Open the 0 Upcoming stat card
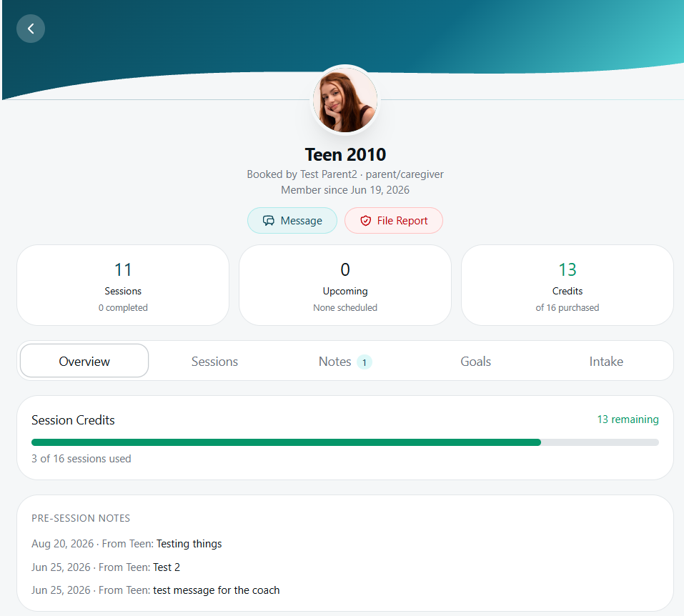684x616 pixels. coord(345,285)
